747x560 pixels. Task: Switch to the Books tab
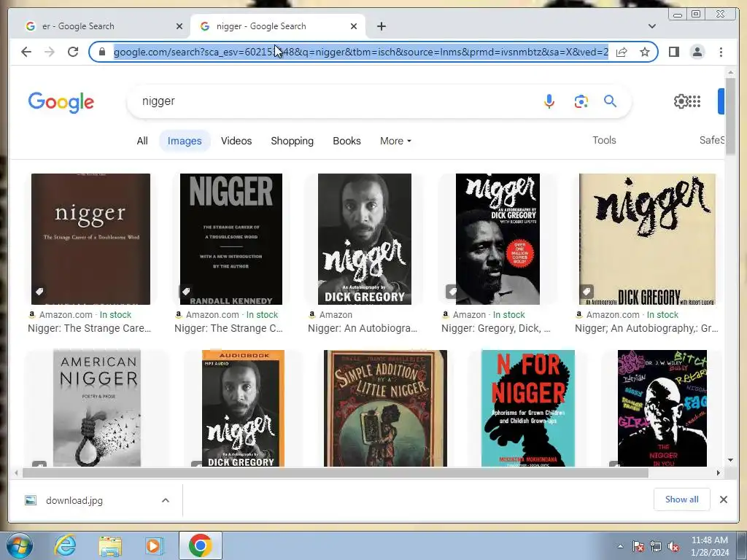(x=347, y=141)
